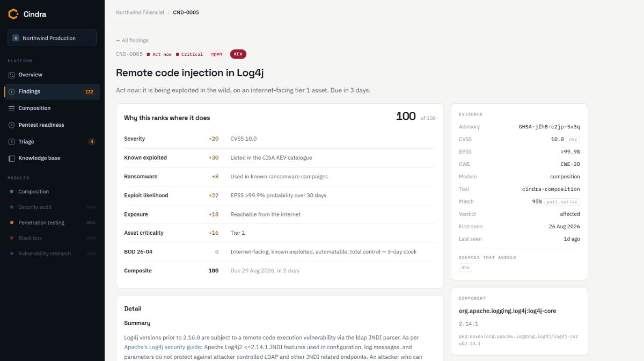
Task: Click the OSV tag next to CVSS
Action: click(573, 139)
